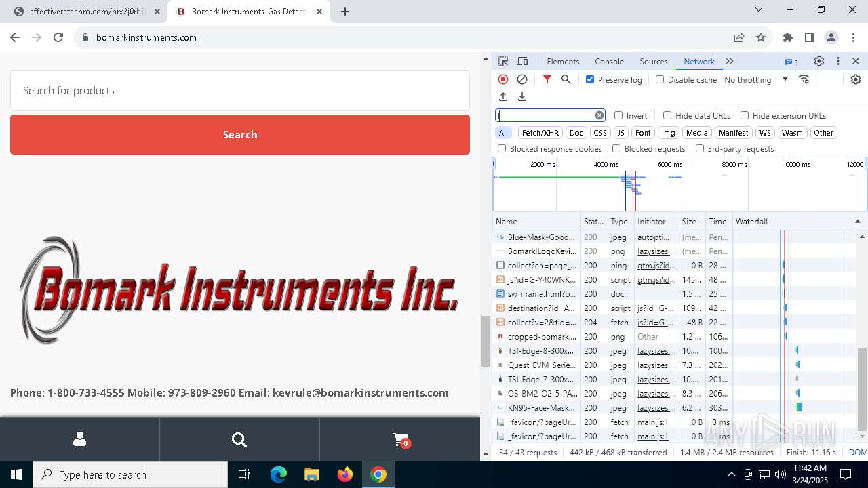Open Chrome extensions puzzle icon
Viewport: 868px width, 488px height.
click(x=788, y=37)
